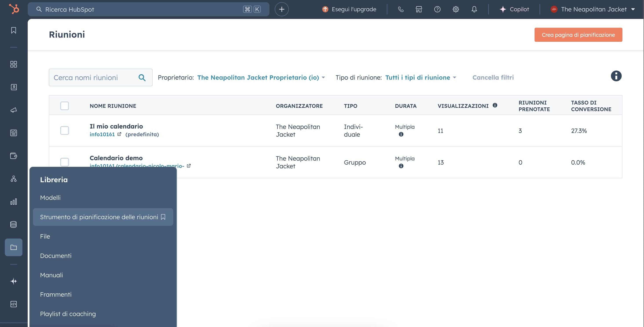
Task: Open the Reporting bar chart sidebar icon
Action: 13,202
